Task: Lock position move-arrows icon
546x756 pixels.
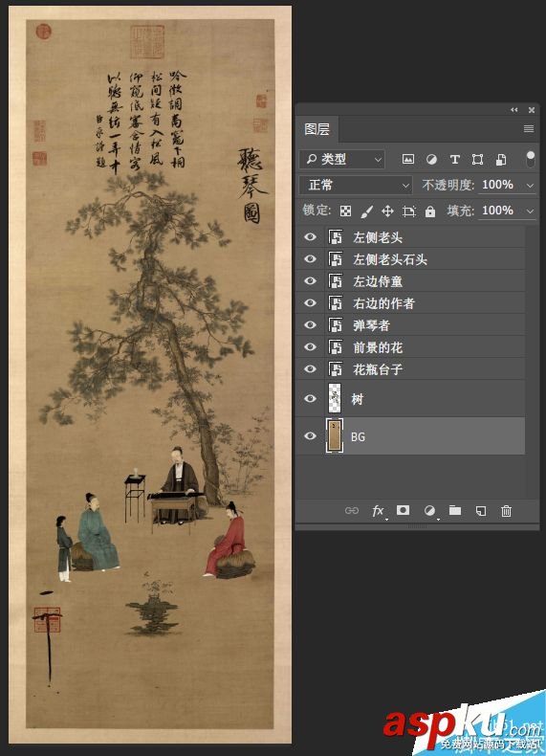Action: tap(387, 211)
